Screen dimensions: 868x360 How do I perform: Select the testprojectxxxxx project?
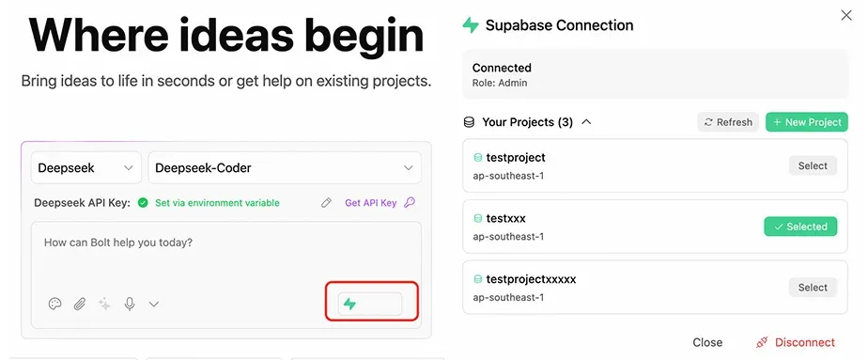[813, 288]
